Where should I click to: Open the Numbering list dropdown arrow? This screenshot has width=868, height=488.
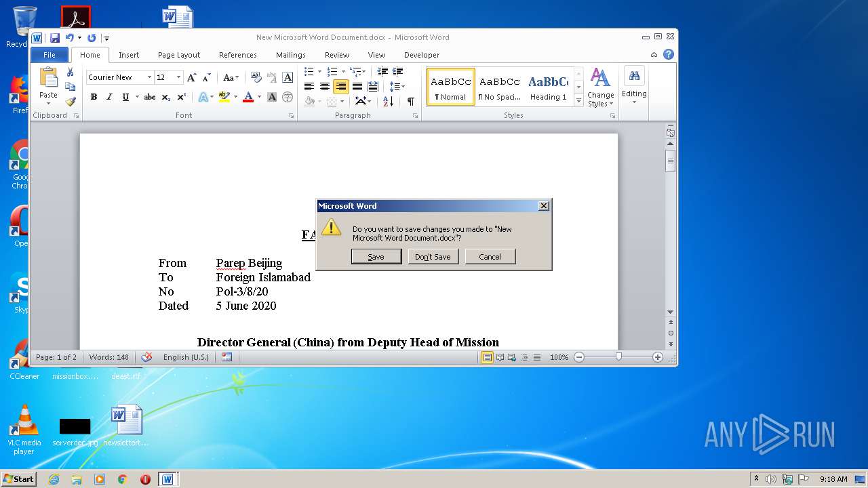[x=343, y=72]
